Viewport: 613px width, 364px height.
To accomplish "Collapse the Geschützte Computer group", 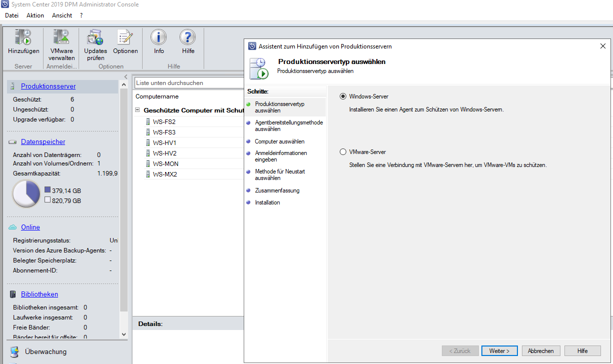I will (x=137, y=110).
